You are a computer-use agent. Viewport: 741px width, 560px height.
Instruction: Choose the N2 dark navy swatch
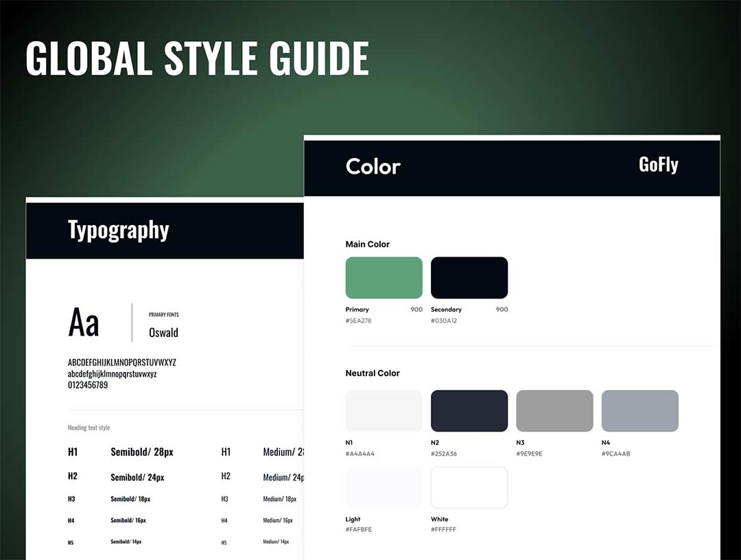[x=469, y=410]
